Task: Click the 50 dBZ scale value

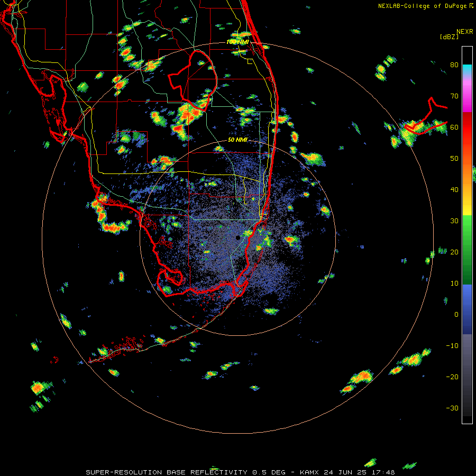Action: coord(454,159)
